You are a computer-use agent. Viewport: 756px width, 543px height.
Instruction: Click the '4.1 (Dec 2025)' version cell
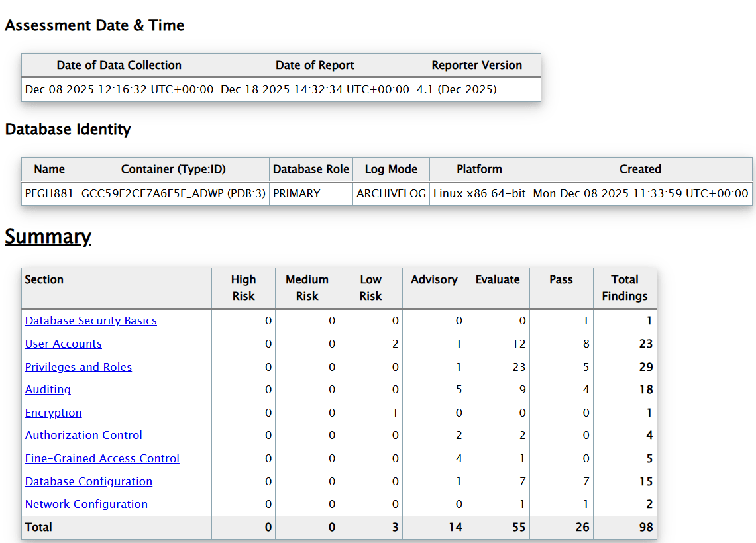coord(477,89)
